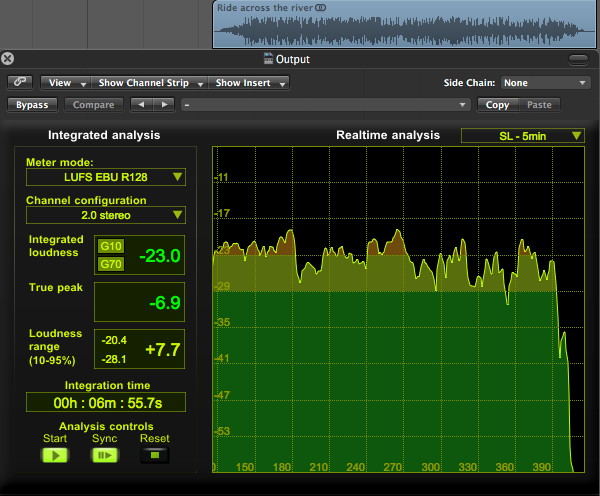The width and height of the screenshot is (600, 496).
Task: Open Show Channel Strip menu
Action: coord(150,83)
